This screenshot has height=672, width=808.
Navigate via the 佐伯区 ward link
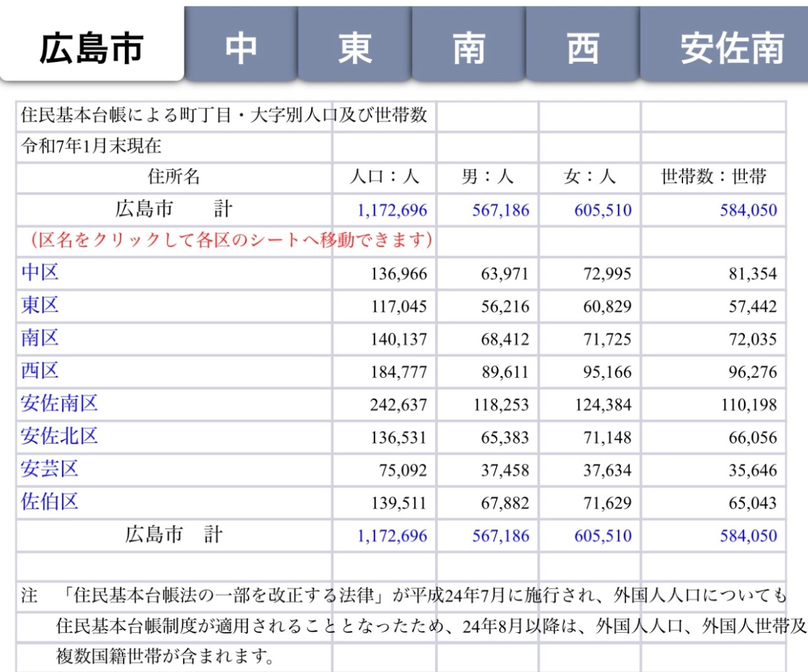tap(49, 502)
